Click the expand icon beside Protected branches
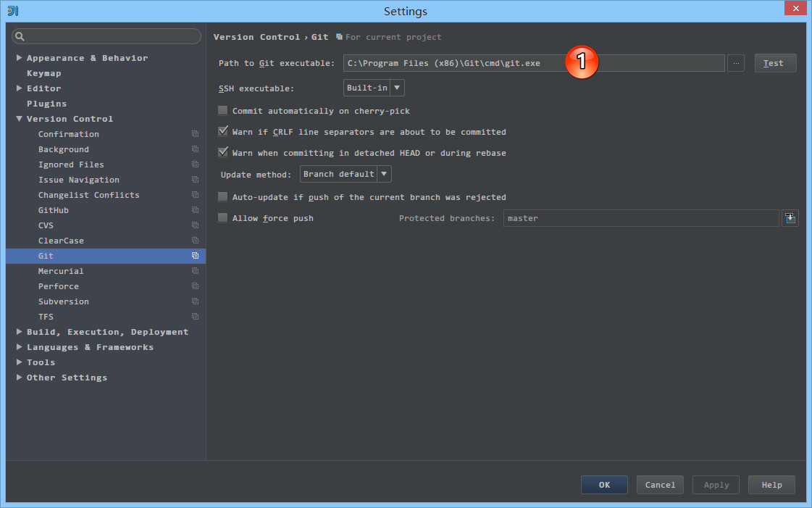Screen dimensions: 812x508 tap(790, 218)
